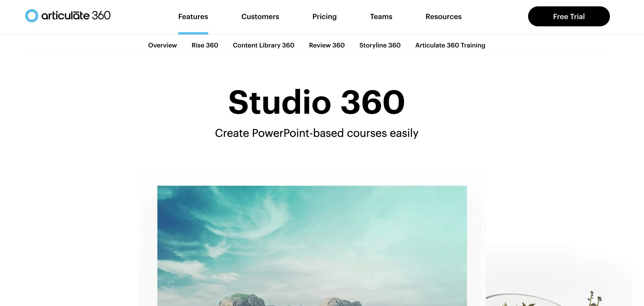Navigate to Review 360 feature page
The width and height of the screenshot is (644, 306).
pos(327,45)
